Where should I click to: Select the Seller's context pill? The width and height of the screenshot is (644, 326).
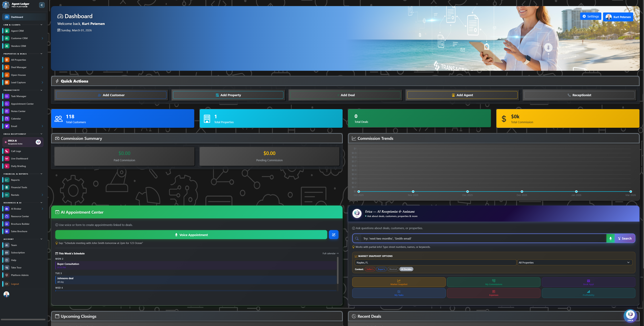[370, 269]
